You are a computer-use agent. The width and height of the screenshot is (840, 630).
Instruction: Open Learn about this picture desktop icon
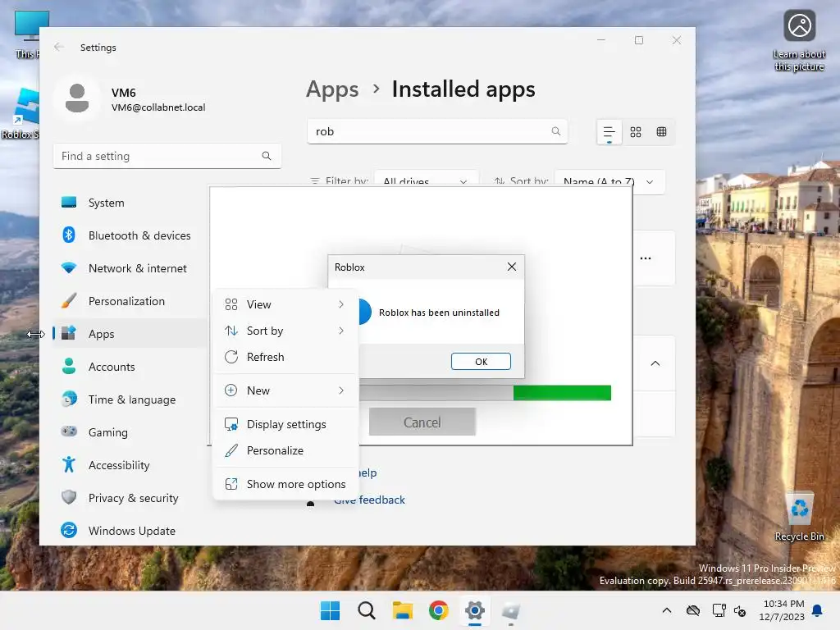point(799,41)
